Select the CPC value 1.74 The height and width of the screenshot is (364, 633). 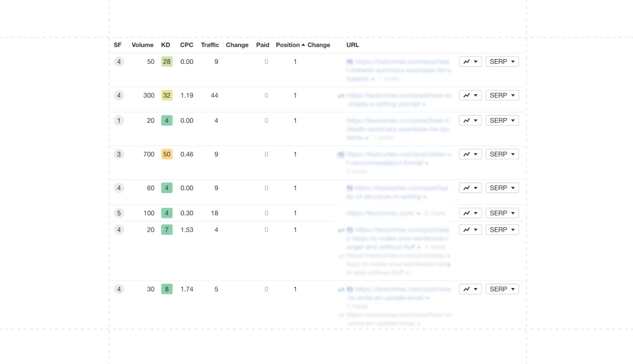(x=187, y=289)
